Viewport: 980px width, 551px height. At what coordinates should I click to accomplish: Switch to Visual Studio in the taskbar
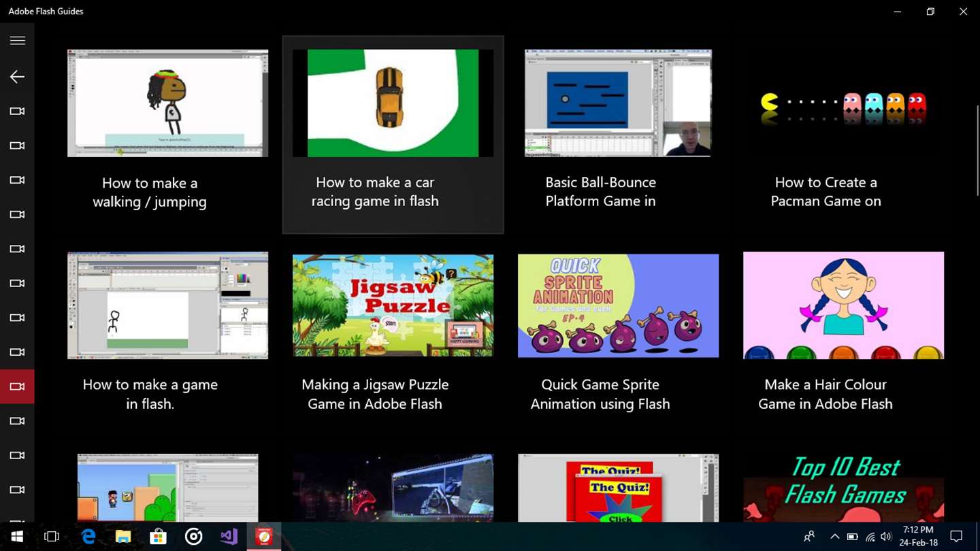[x=229, y=537]
